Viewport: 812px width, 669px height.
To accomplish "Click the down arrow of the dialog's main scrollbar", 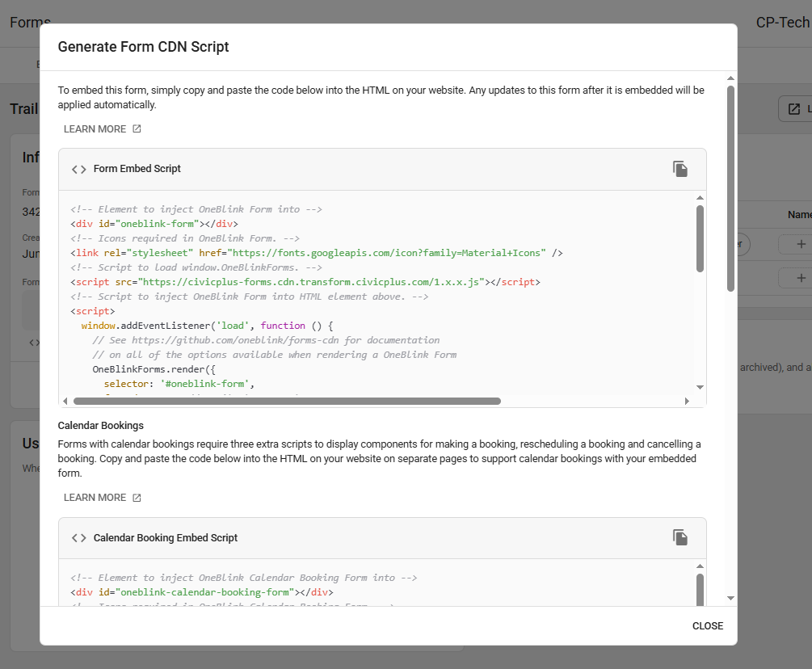I will 730,598.
